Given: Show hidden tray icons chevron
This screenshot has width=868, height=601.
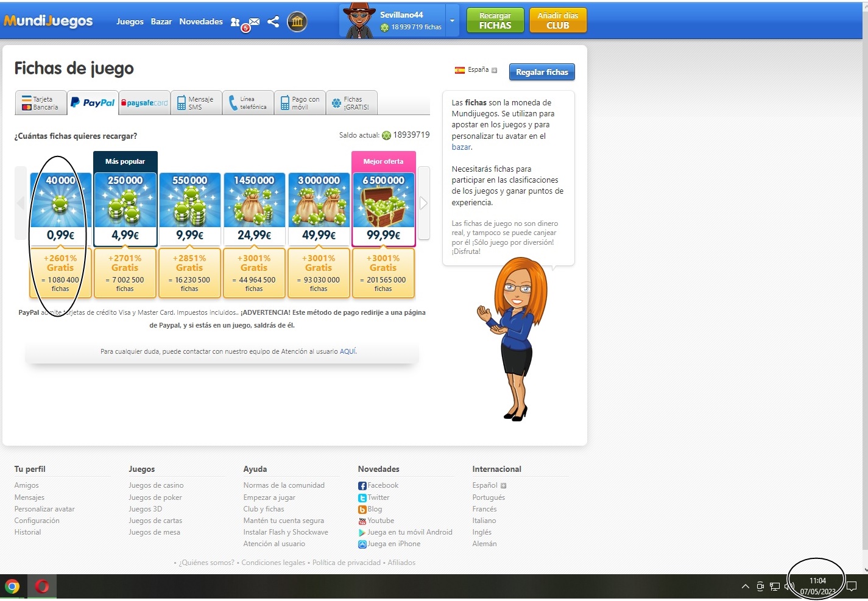Looking at the screenshot, I should click(745, 587).
